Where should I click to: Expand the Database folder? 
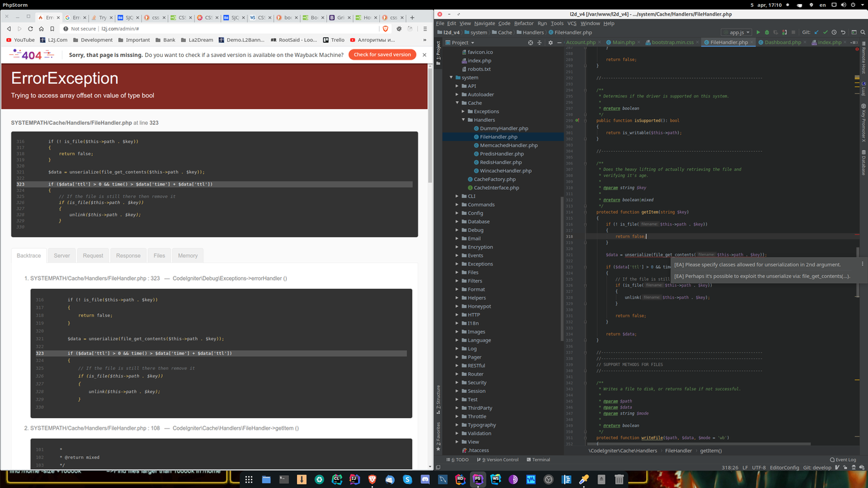(456, 222)
